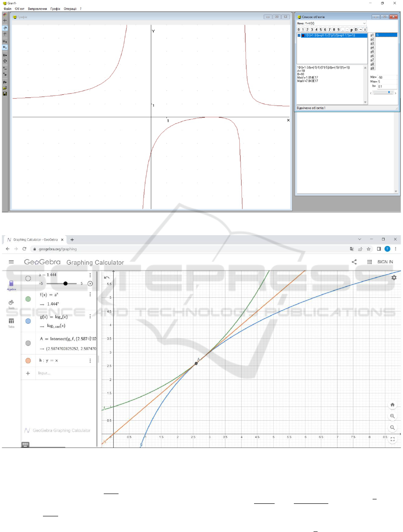Viewport: 403px width, 532px height.
Task: Show the on-screen keyboard in GeoGebra
Action: pos(25,444)
